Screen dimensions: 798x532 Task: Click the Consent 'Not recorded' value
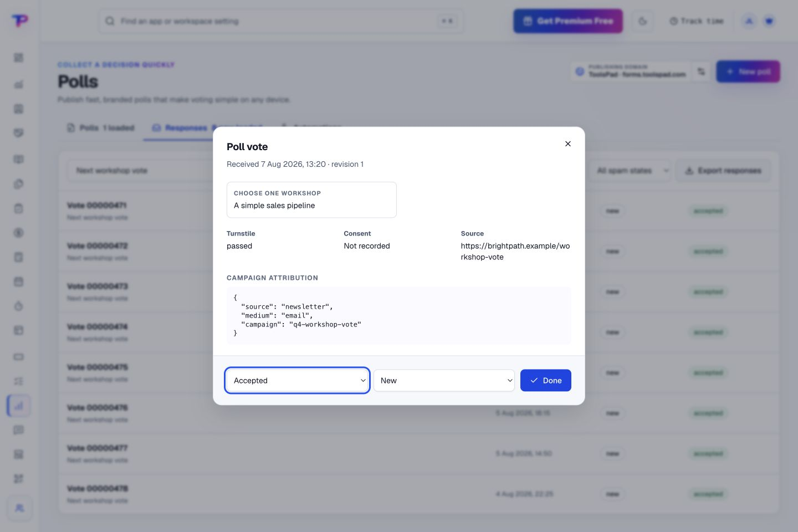(367, 245)
